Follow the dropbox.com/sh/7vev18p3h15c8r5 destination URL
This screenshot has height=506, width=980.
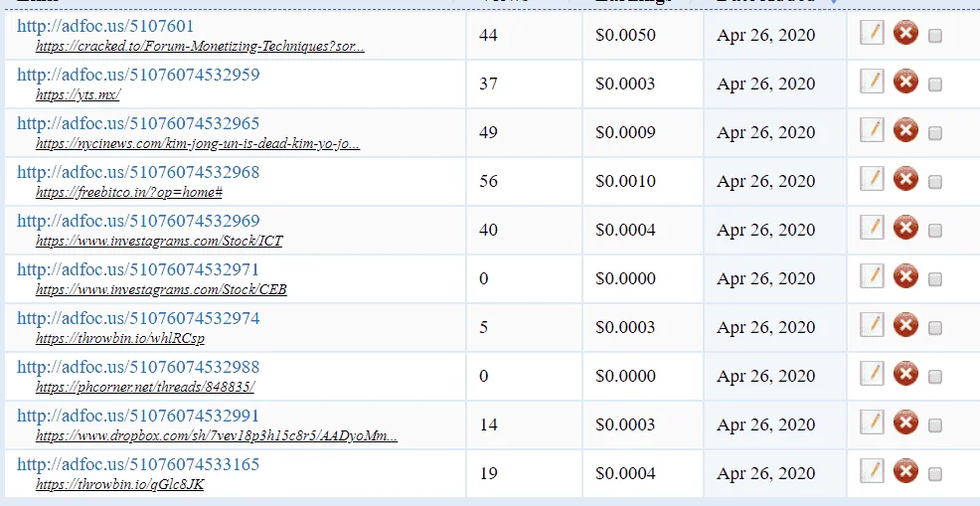point(217,436)
